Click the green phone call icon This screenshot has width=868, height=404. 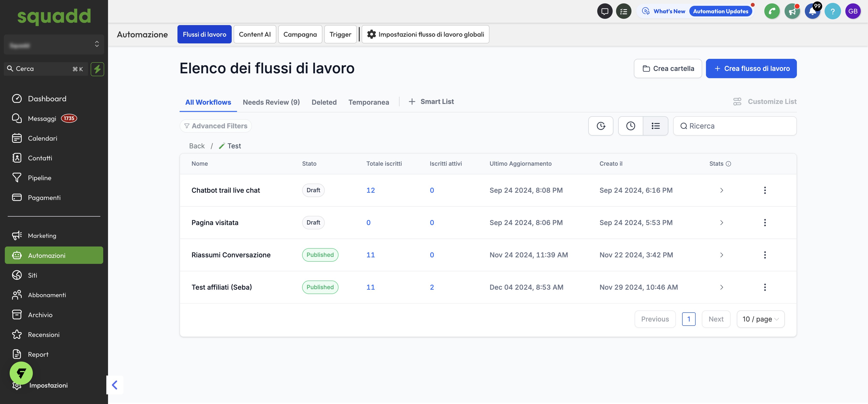(x=772, y=11)
